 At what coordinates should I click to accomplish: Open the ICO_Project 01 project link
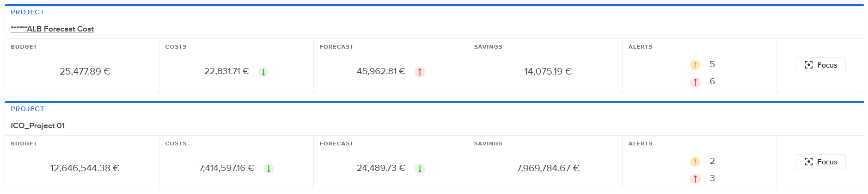(x=38, y=125)
